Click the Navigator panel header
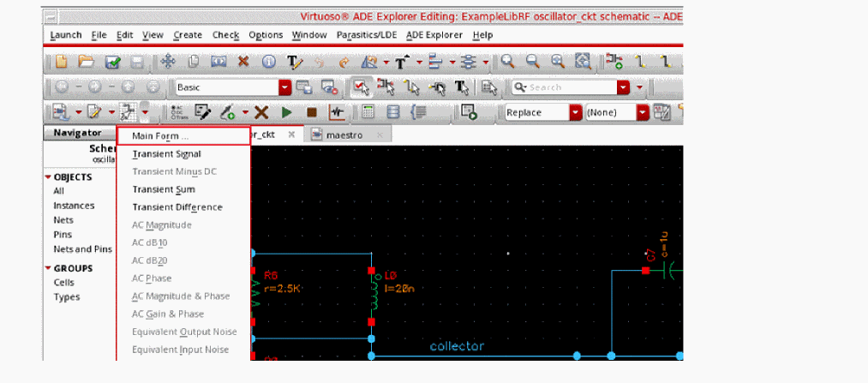868x383 pixels. (80, 133)
